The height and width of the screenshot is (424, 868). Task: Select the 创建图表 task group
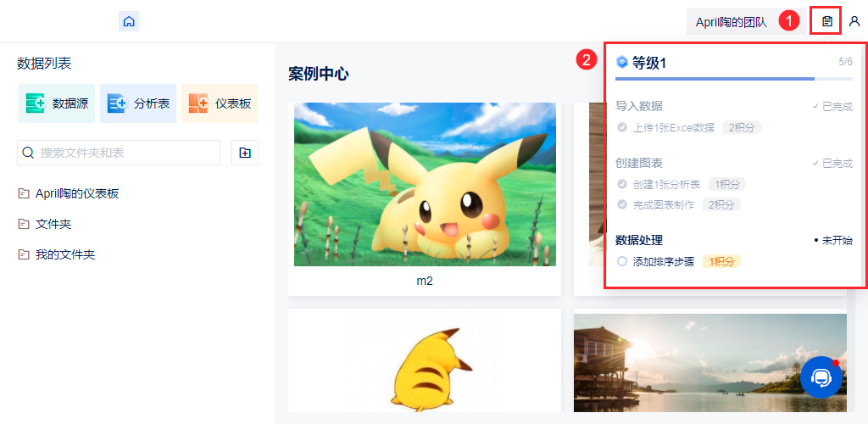click(639, 164)
